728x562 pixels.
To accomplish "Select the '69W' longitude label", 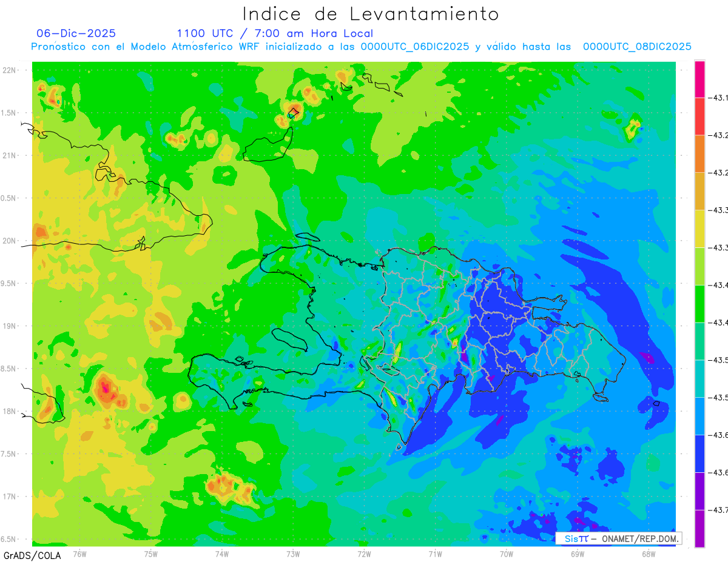I will [x=578, y=554].
